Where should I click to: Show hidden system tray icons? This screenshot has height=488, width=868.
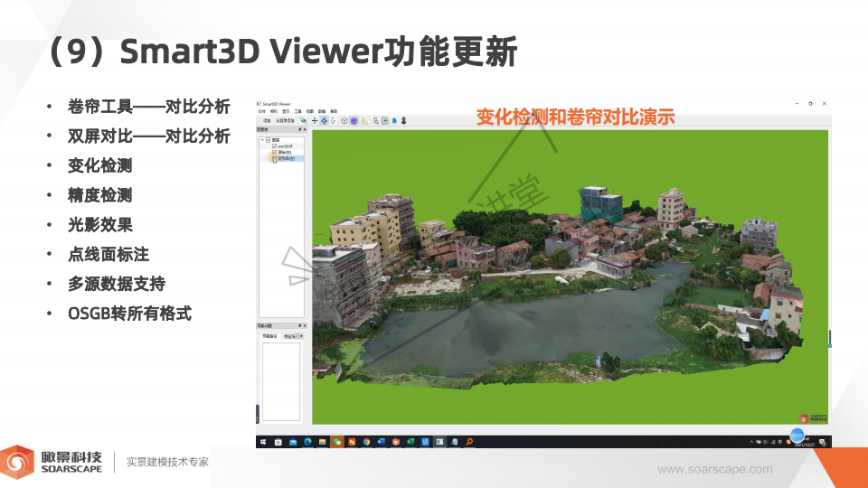click(x=751, y=442)
